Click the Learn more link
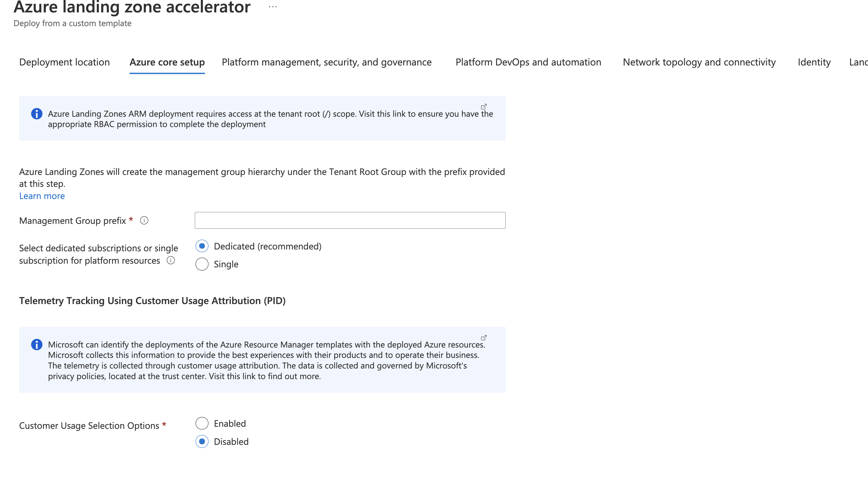 42,196
